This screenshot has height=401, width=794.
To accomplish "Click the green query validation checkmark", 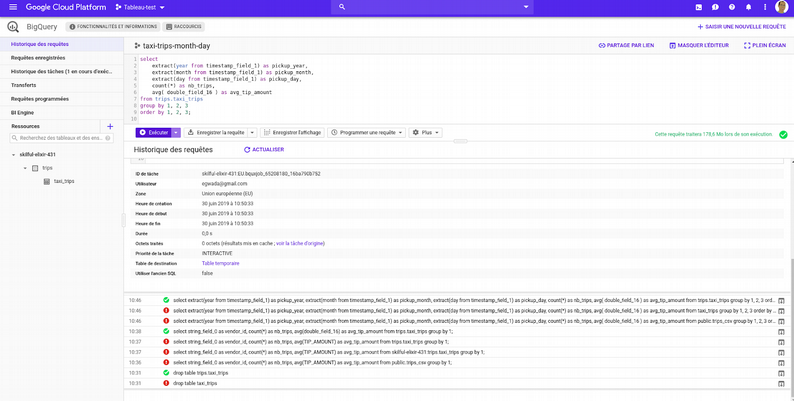I will [x=783, y=133].
